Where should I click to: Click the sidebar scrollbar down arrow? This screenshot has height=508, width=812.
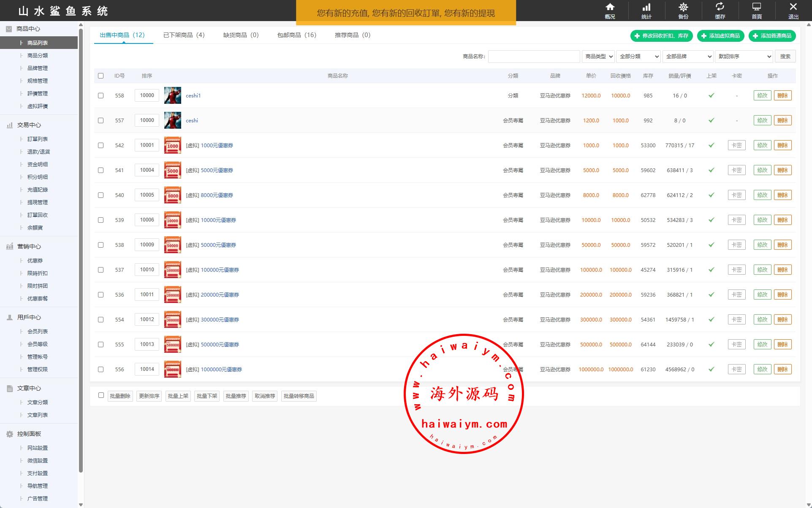pos(81,505)
